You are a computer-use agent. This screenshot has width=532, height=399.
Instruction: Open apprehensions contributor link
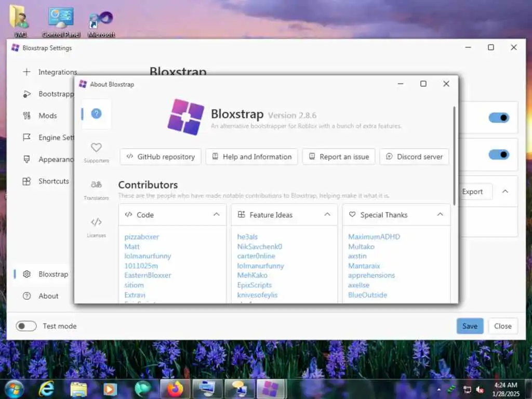[371, 275]
